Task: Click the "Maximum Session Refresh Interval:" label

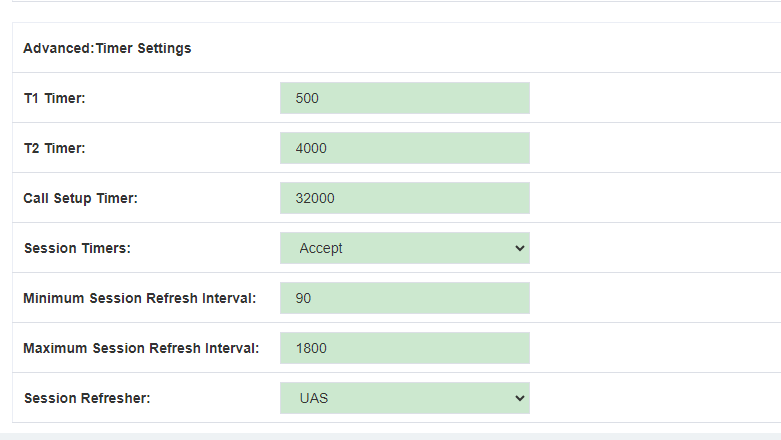Action: 141,348
